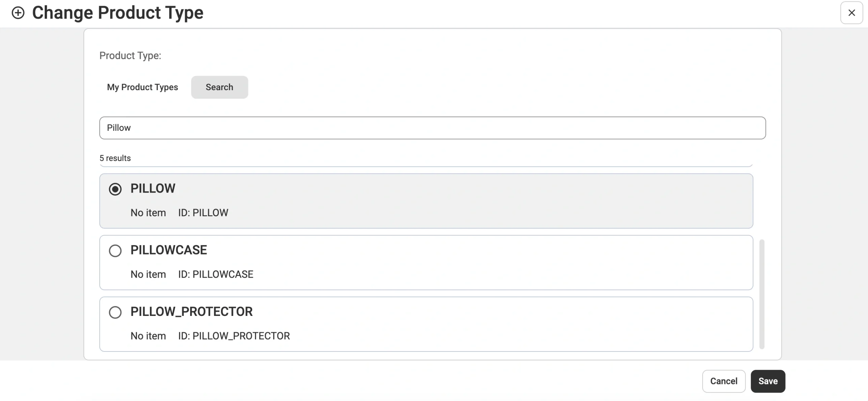Choose the PILLOWCASE radio option
This screenshot has width=868, height=401.
pyautogui.click(x=115, y=251)
